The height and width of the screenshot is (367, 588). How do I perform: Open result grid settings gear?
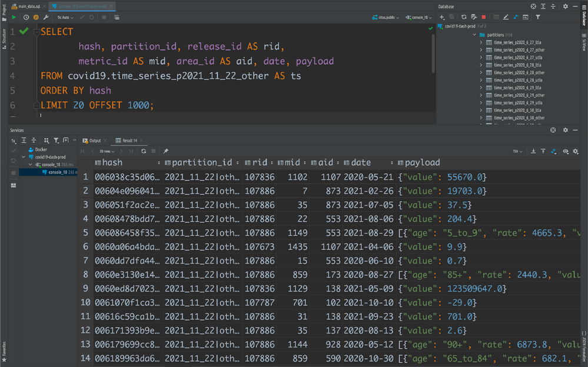pyautogui.click(x=576, y=151)
